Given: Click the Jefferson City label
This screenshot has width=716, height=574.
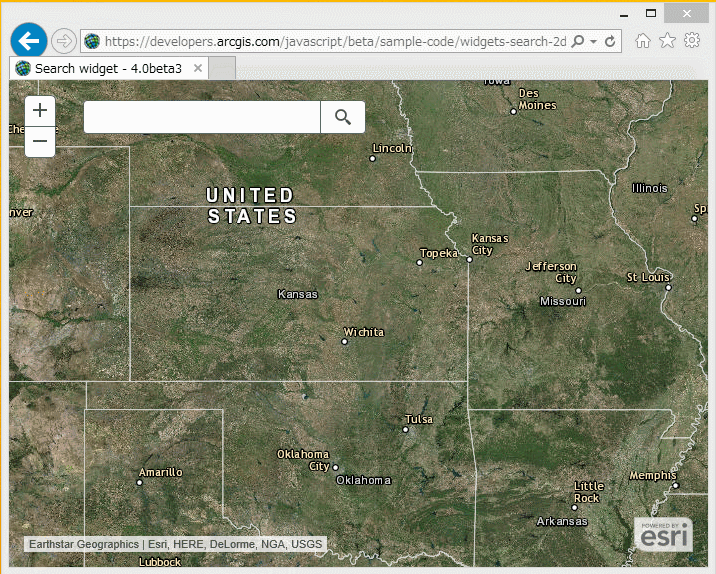Looking at the screenshot, I should point(551,272).
